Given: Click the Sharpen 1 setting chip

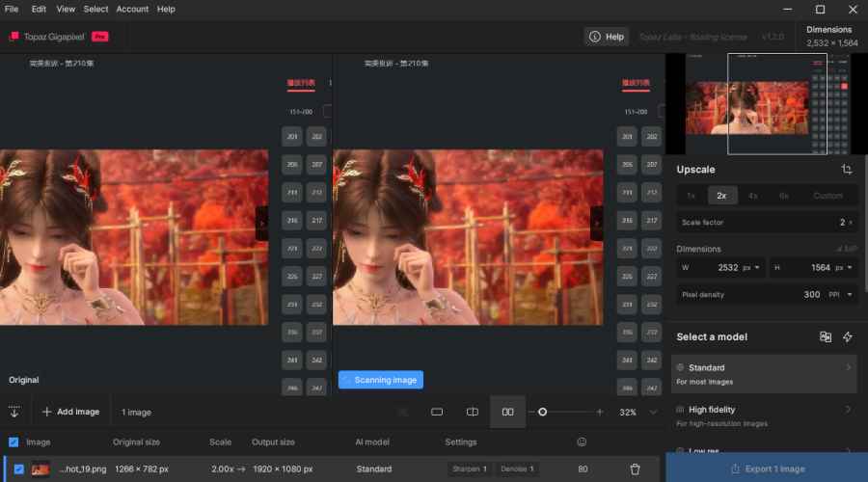Looking at the screenshot, I should coord(470,469).
